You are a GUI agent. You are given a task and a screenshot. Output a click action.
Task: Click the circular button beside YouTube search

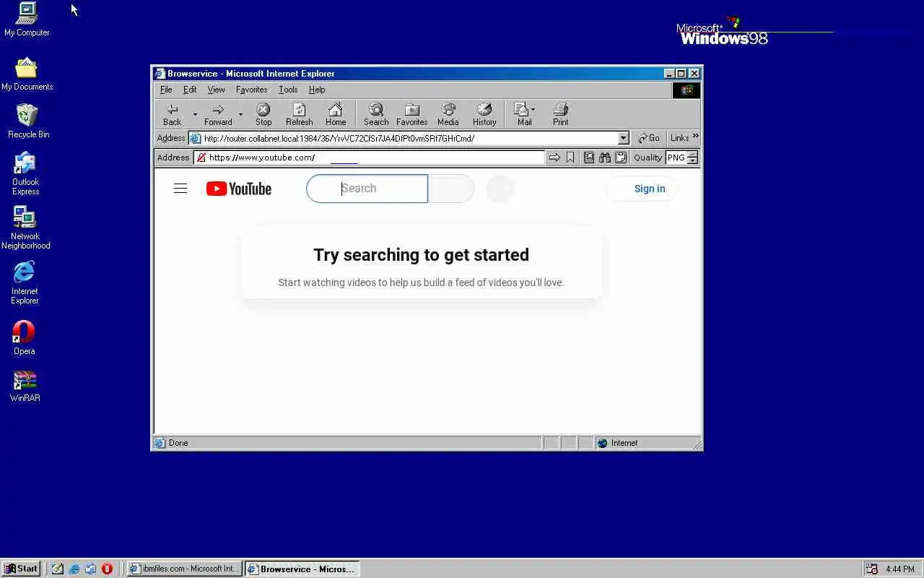[500, 189]
